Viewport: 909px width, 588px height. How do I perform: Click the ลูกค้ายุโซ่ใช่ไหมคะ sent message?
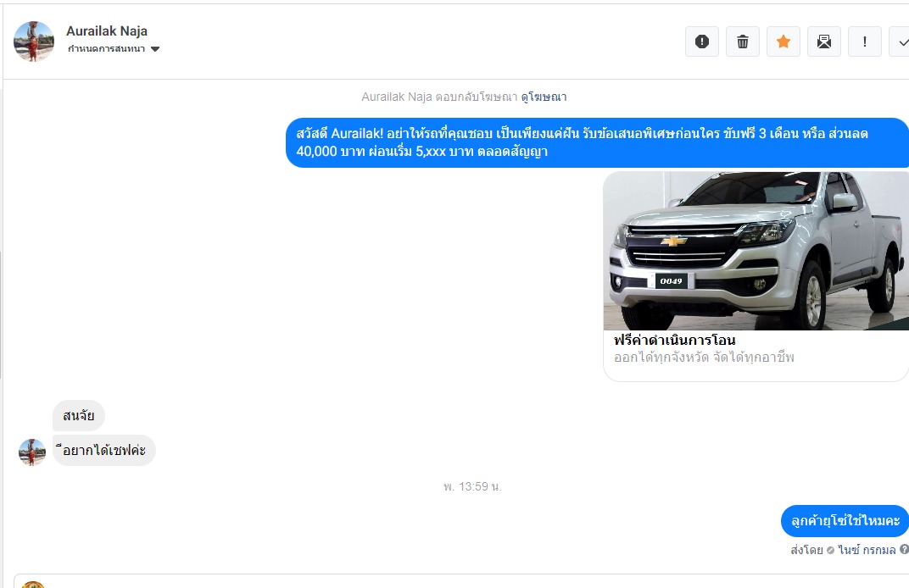844,521
